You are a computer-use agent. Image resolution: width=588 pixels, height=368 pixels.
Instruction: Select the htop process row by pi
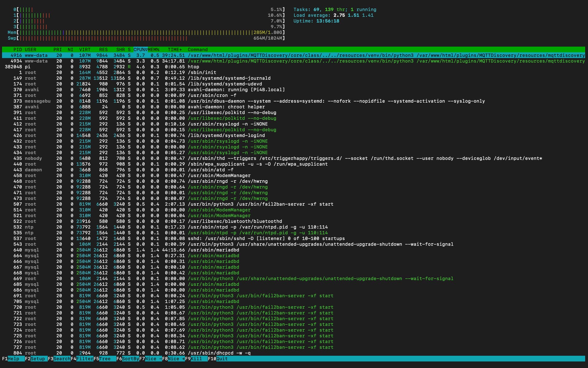(x=193, y=67)
